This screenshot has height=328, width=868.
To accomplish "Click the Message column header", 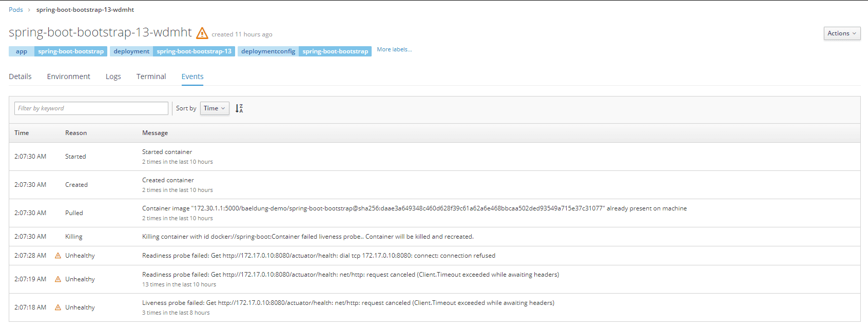I will click(155, 133).
